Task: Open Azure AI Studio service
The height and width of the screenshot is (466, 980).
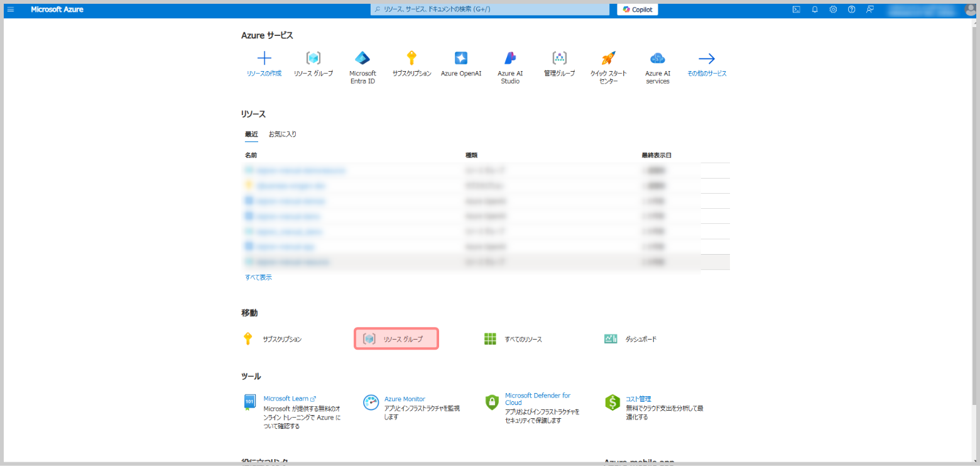Action: 510,68
